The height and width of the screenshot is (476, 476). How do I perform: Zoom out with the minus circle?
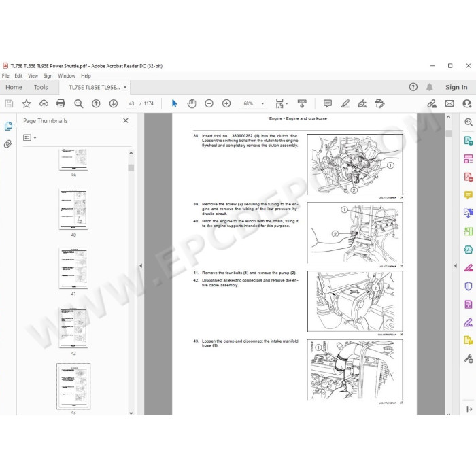pyautogui.click(x=209, y=103)
